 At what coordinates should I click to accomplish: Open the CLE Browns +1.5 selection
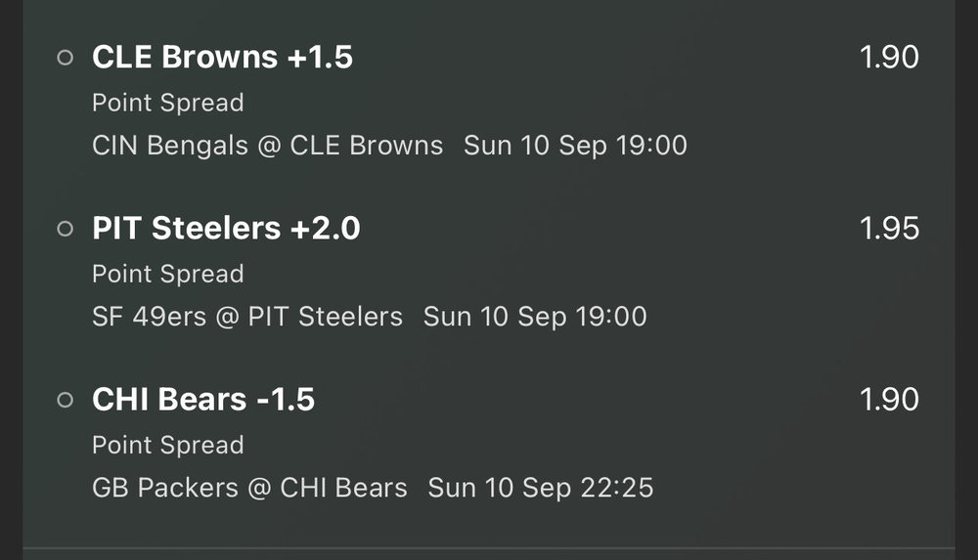click(222, 58)
